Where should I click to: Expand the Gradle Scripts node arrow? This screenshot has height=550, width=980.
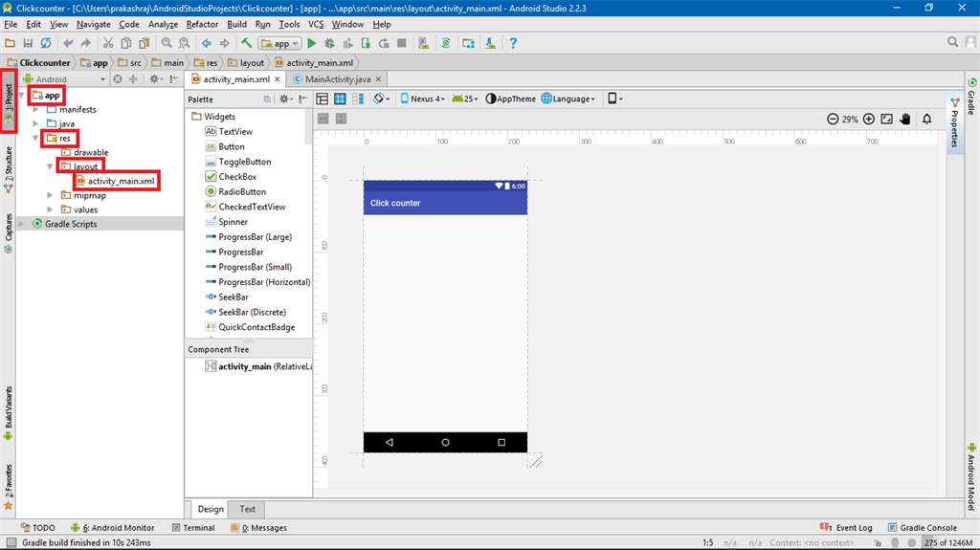(22, 224)
